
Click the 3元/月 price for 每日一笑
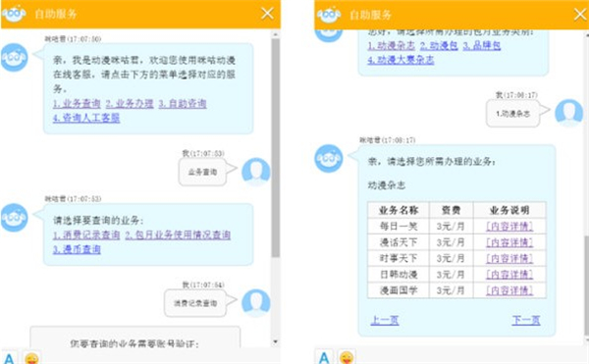coord(451,227)
